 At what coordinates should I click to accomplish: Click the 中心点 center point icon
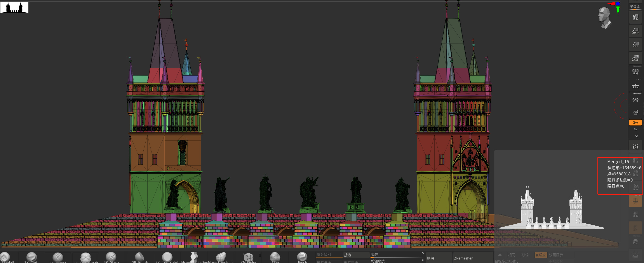635,146
